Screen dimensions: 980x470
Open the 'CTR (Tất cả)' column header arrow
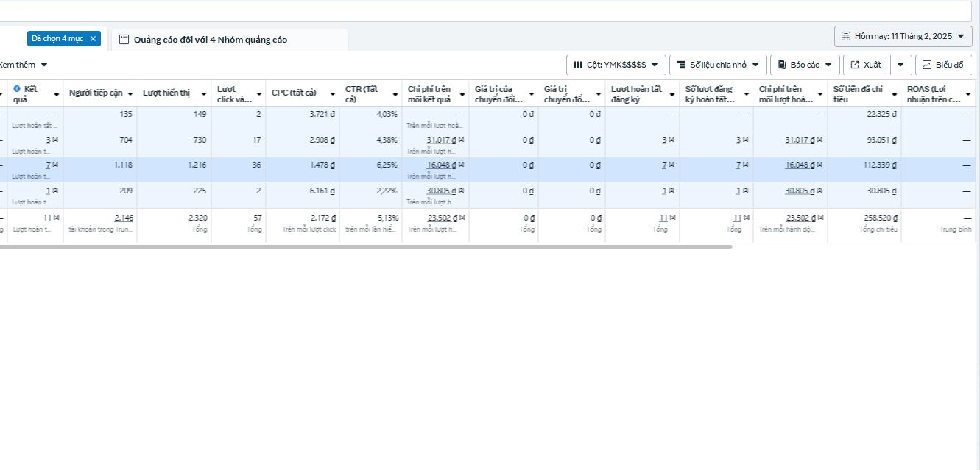[x=395, y=94]
